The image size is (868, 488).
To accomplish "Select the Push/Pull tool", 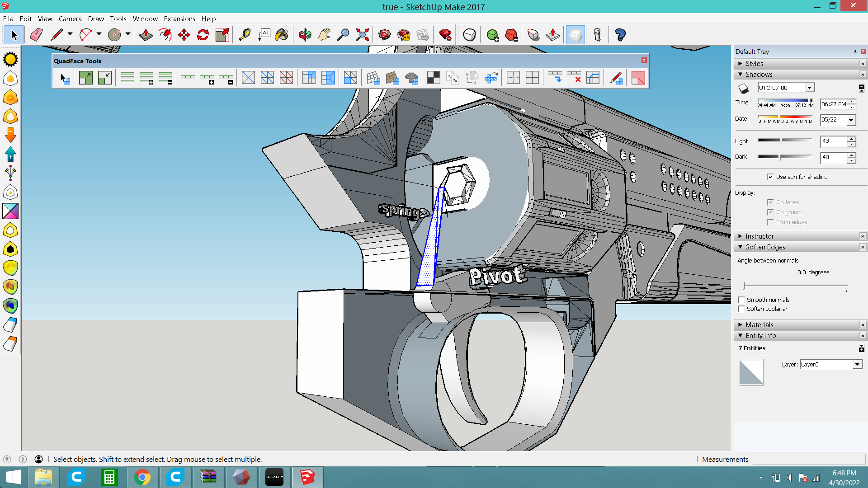I will click(146, 35).
